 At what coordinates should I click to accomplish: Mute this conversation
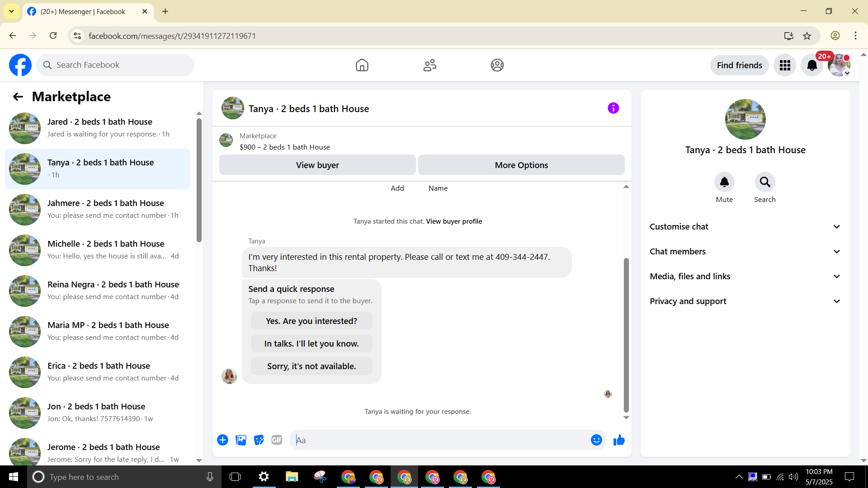(724, 182)
